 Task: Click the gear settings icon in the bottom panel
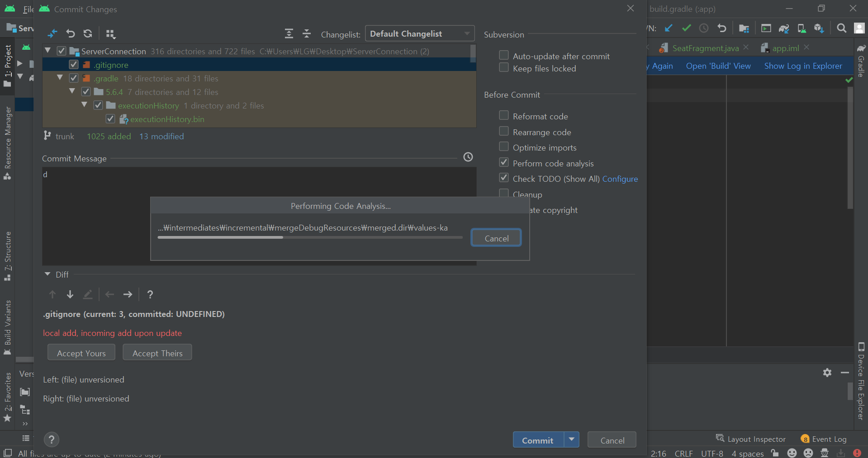coord(827,373)
